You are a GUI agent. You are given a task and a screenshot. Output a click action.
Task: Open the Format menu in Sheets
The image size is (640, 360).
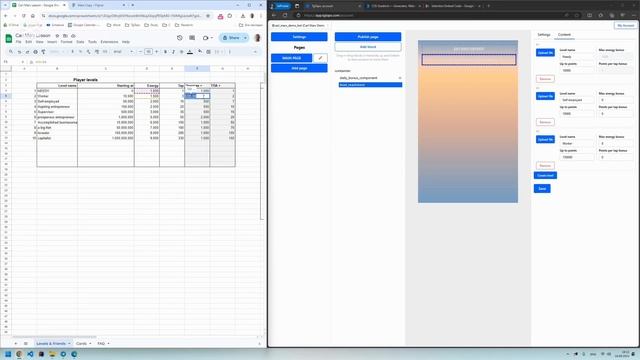tap(66, 42)
